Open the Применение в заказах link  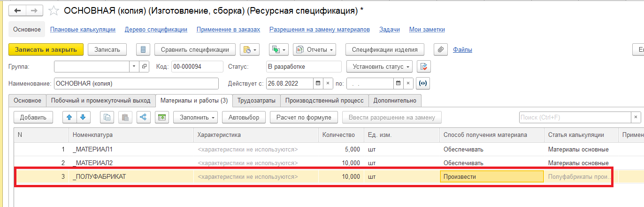(228, 29)
